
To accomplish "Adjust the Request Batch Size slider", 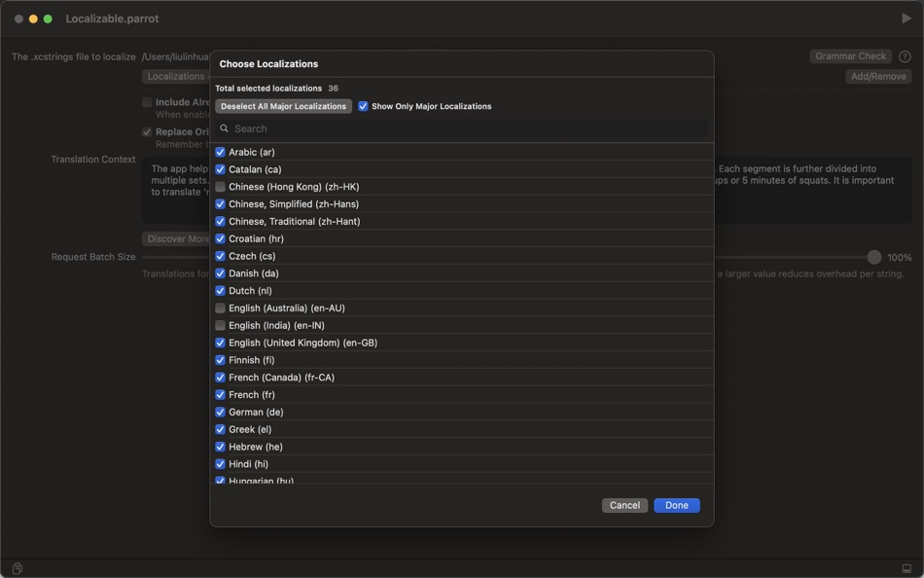I will (873, 257).
